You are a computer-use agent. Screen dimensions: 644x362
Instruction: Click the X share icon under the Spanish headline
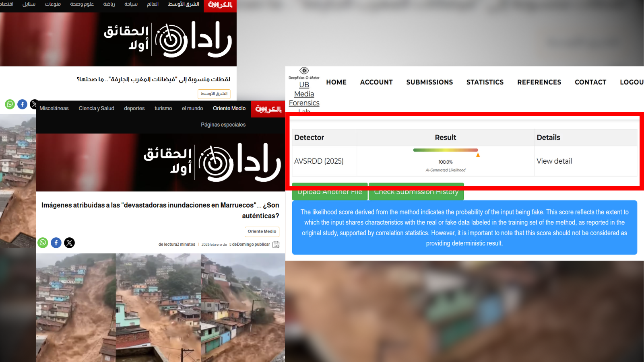(x=70, y=243)
